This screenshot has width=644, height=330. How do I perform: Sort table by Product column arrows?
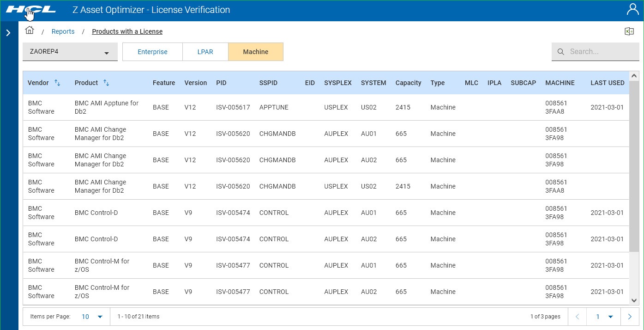coord(106,83)
